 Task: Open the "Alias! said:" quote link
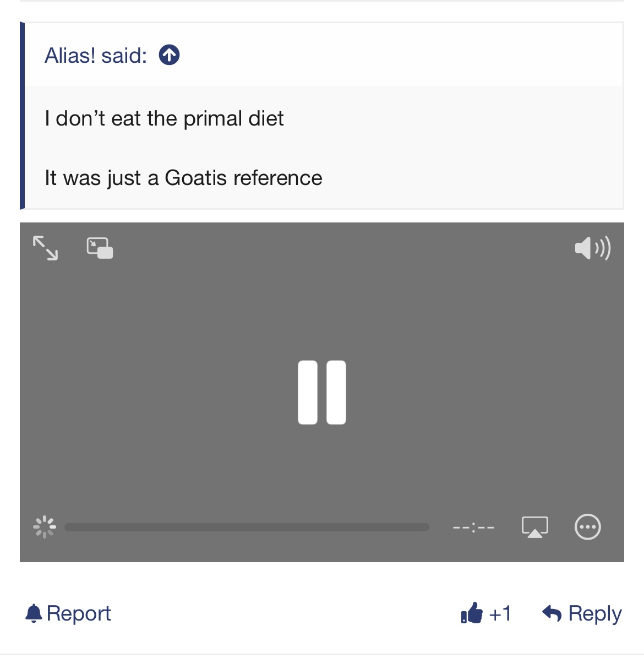pyautogui.click(x=96, y=56)
